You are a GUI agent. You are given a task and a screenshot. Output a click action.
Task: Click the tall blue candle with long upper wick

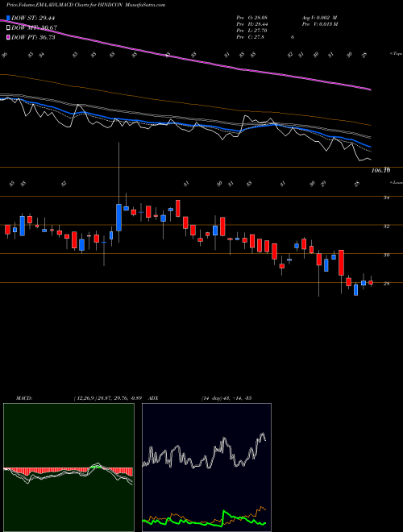pyautogui.click(x=118, y=217)
